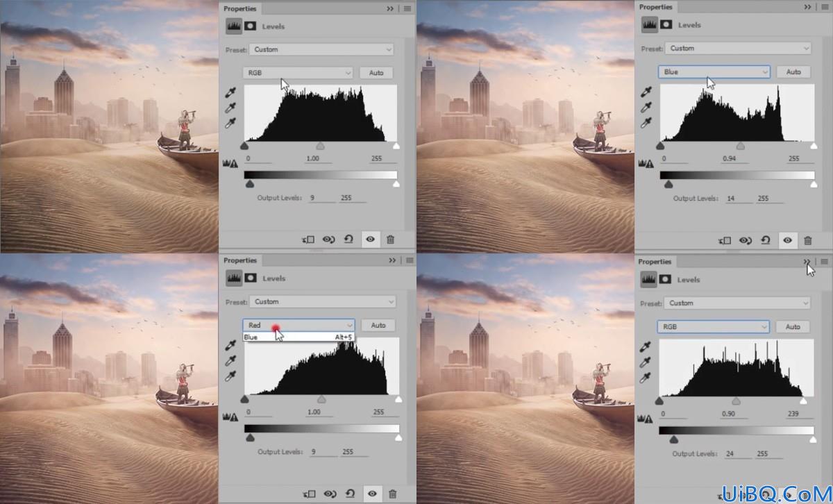The height and width of the screenshot is (504, 833).
Task: Select Properties tab in Red channel panel
Action: tap(240, 260)
